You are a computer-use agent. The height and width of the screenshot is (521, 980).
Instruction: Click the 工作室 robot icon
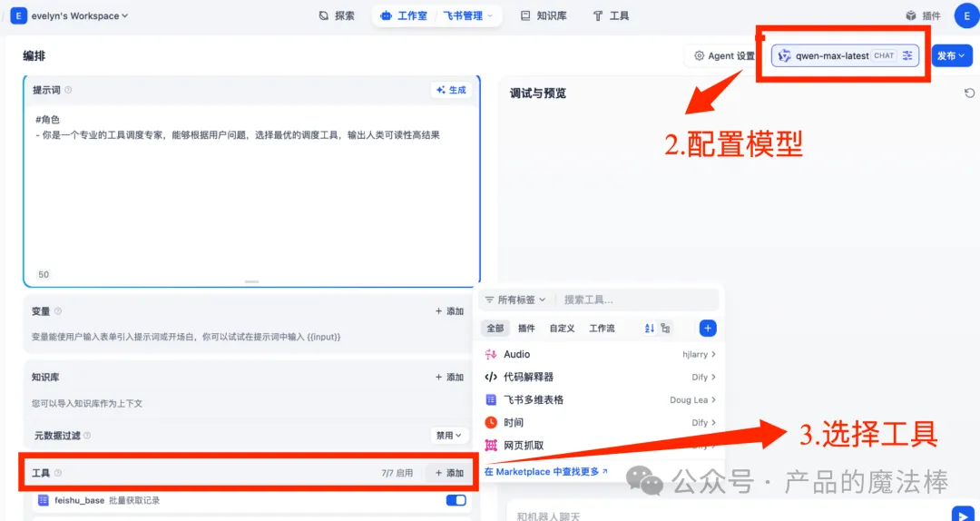click(386, 15)
